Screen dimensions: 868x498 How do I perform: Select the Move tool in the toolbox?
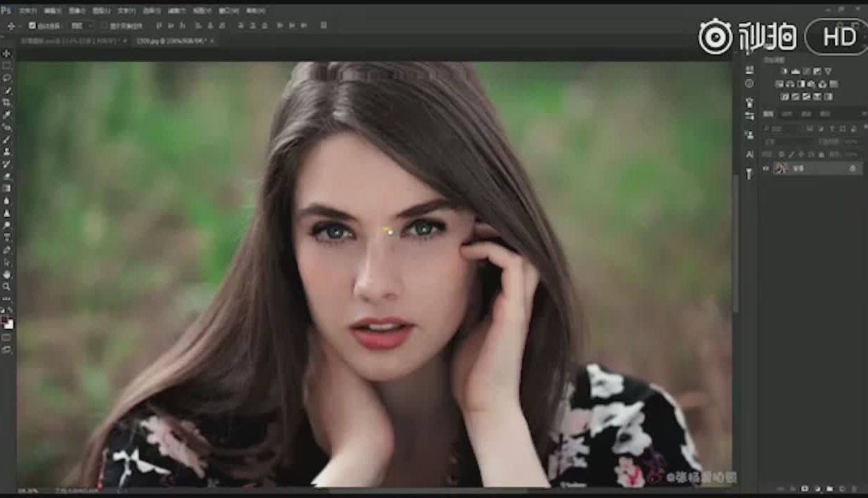pos(6,54)
